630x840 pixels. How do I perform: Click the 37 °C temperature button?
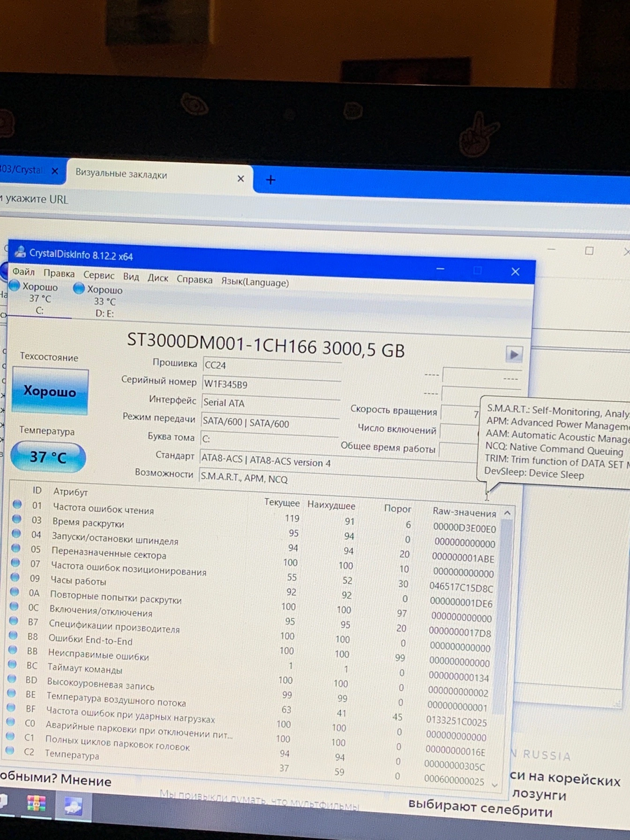[x=48, y=457]
